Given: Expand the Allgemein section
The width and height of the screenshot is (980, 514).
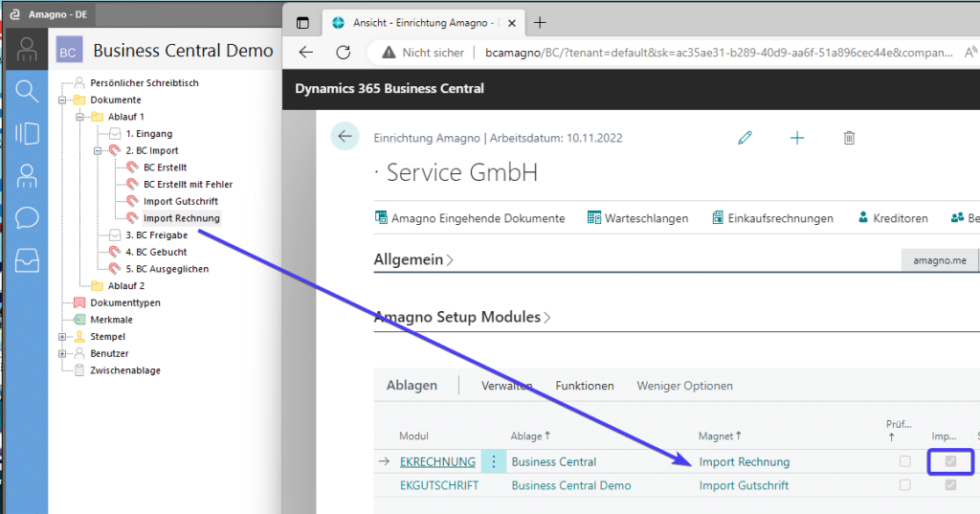Looking at the screenshot, I should pyautogui.click(x=413, y=258).
